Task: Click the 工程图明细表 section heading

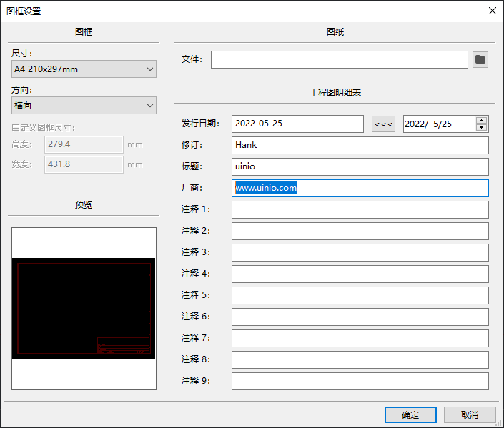Action: [335, 93]
